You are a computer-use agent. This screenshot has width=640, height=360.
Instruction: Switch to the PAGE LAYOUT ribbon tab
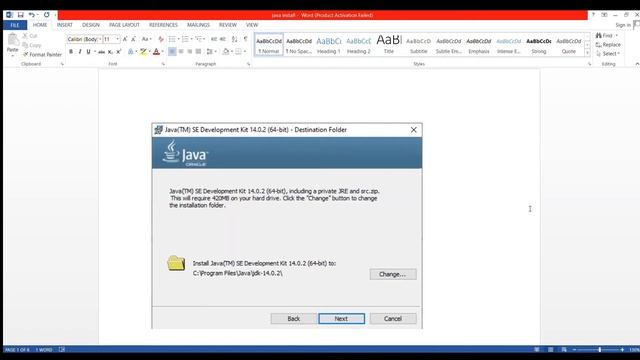124,25
